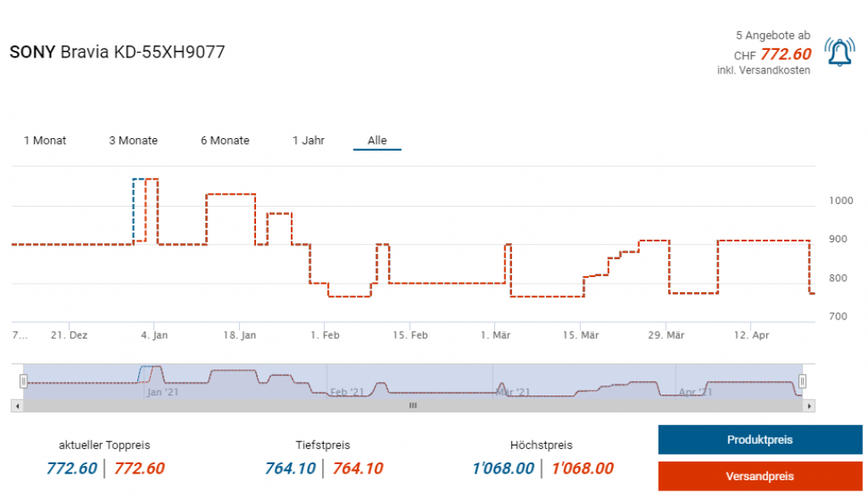Click the Höchstpreis label
The width and height of the screenshot is (868, 498).
click(x=542, y=445)
